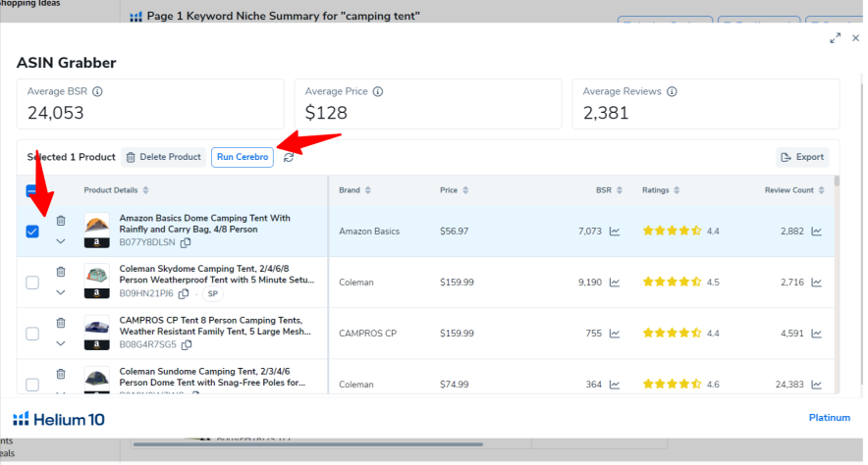Open BSR graph for 9,190 row
This screenshot has height=465, width=868.
615,282
